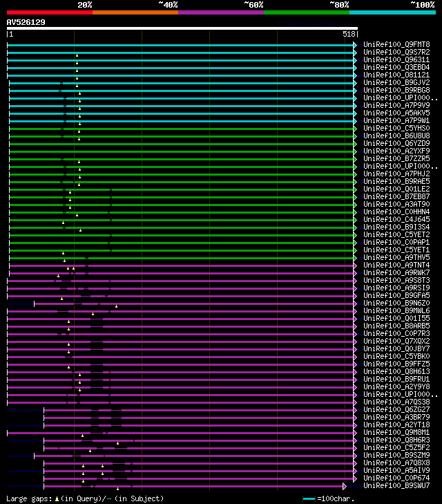Select label UniRef100_A2Y9Y8
Screen dimensions: 442x504
point(396,386)
